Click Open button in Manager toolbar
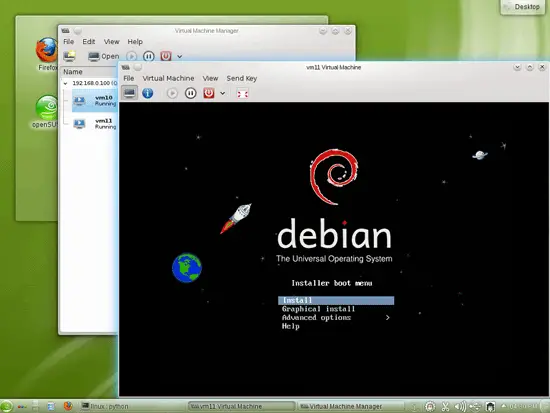550x413 pixels. click(x=103, y=56)
